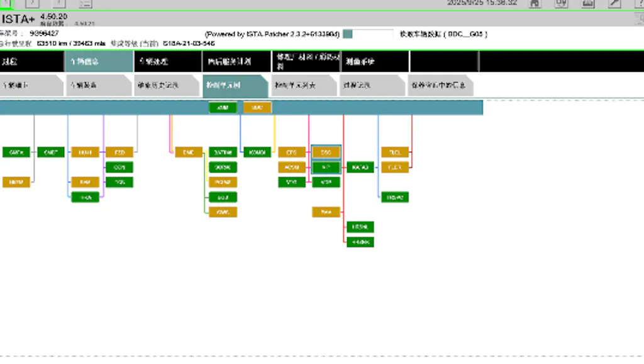
Task: Click the print icon in top toolbar
Action: pyautogui.click(x=587, y=3)
